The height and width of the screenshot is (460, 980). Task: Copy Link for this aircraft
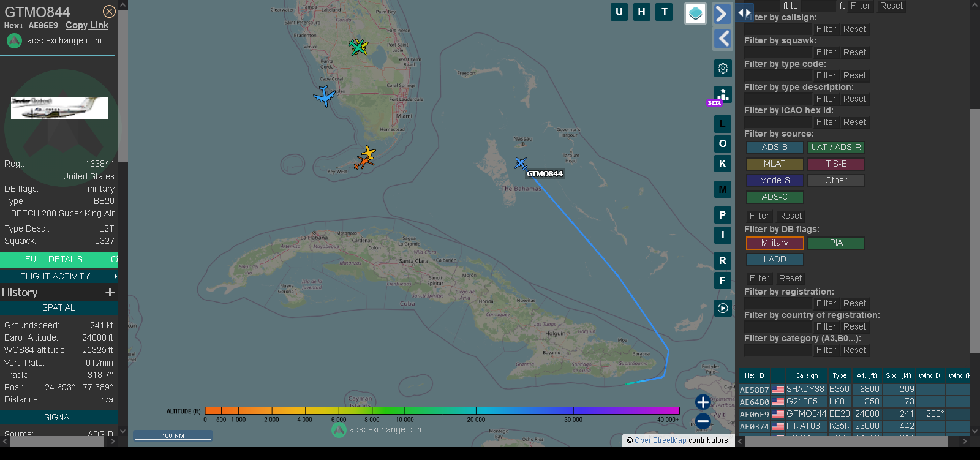[x=87, y=25]
